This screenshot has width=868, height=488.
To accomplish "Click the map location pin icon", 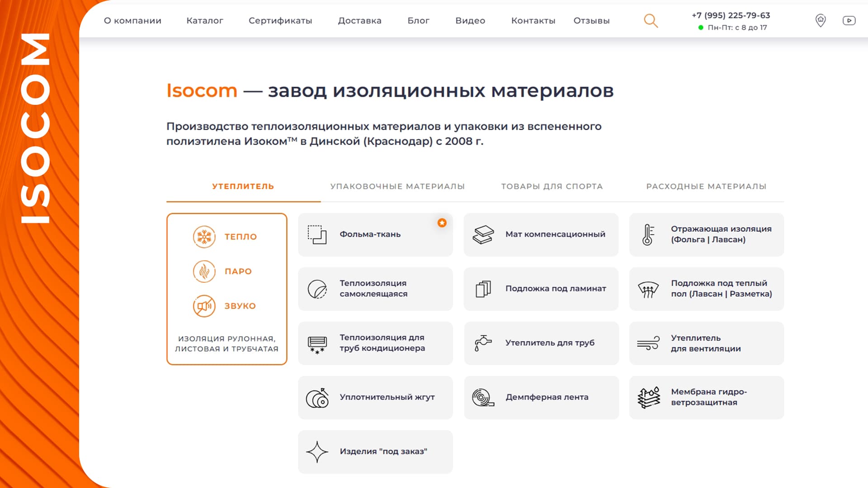I will [821, 20].
